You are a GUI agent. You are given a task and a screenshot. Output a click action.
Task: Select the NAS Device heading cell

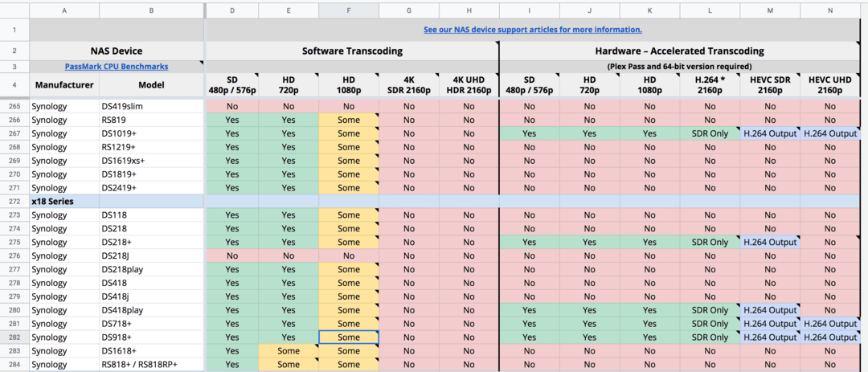(117, 51)
